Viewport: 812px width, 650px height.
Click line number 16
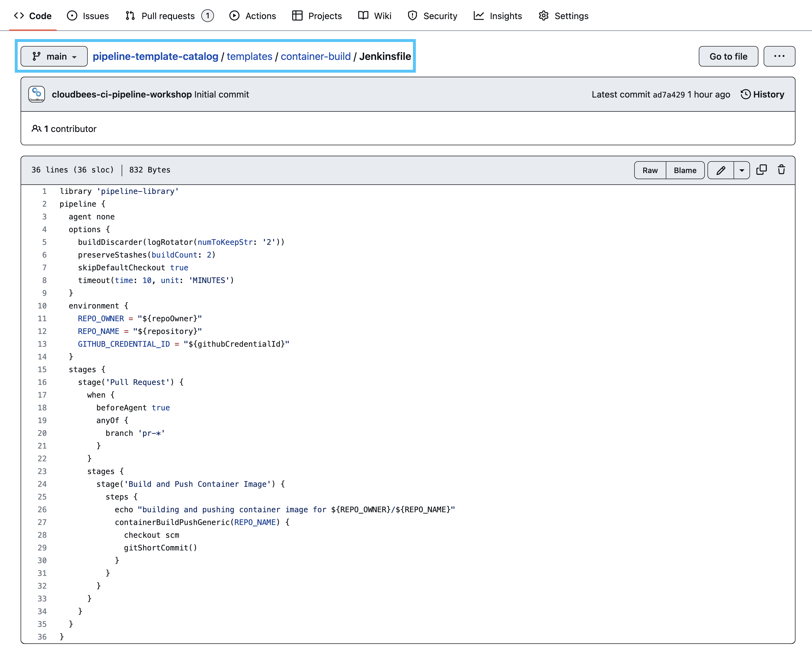click(x=42, y=382)
